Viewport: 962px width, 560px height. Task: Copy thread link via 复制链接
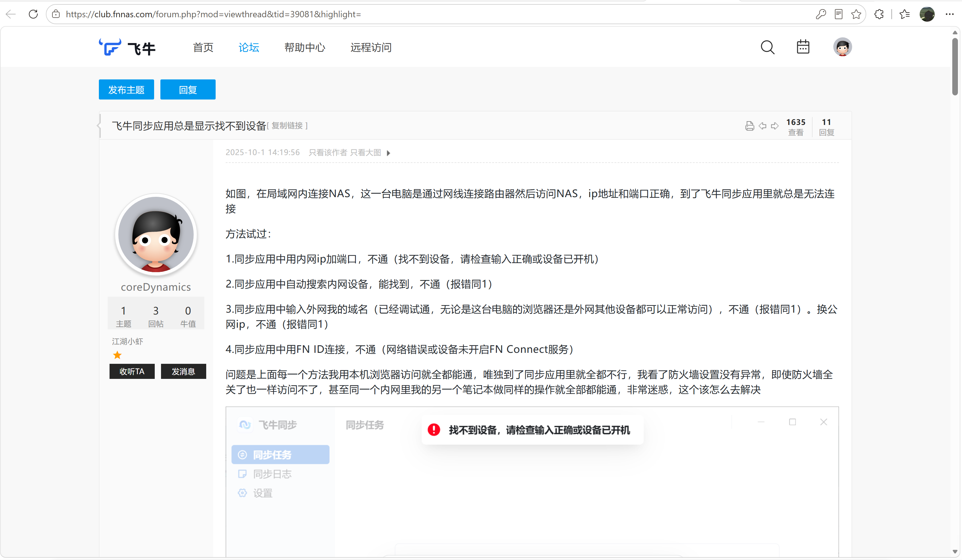[x=287, y=126]
